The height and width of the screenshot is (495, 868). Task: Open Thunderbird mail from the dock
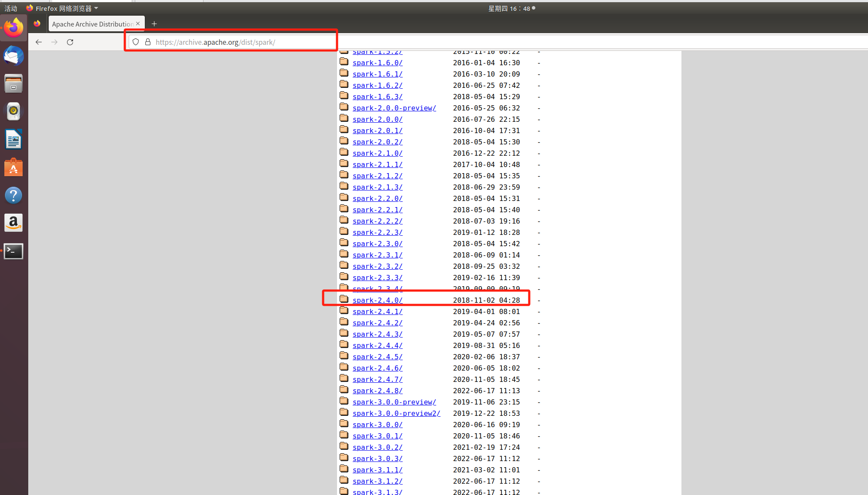[13, 56]
